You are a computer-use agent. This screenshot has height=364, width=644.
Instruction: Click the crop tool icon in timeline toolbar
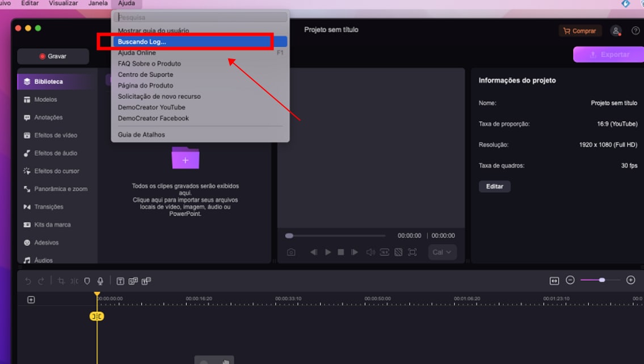click(61, 281)
